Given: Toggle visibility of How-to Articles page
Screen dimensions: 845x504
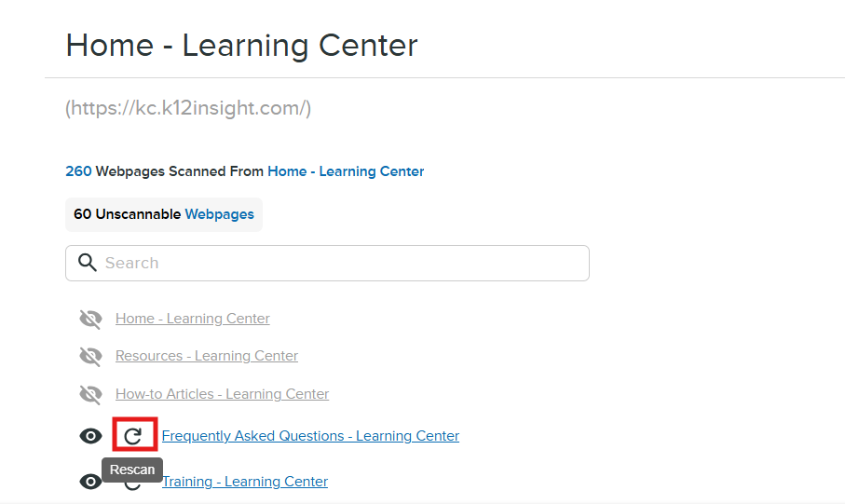Looking at the screenshot, I should click(90, 395).
